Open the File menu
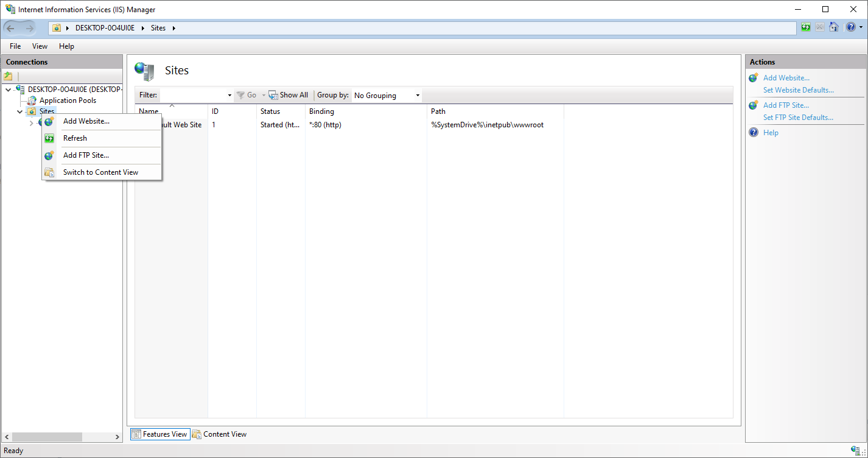The height and width of the screenshot is (458, 868). click(15, 46)
